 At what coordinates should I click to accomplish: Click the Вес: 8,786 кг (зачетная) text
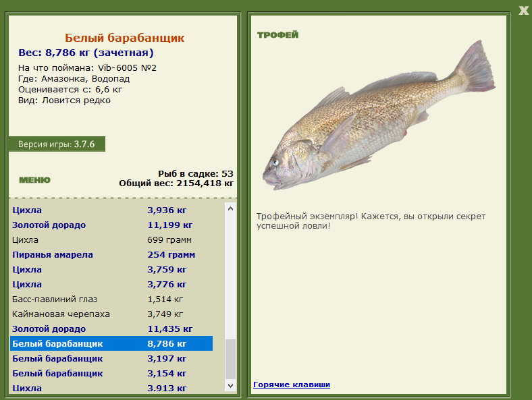tap(86, 53)
